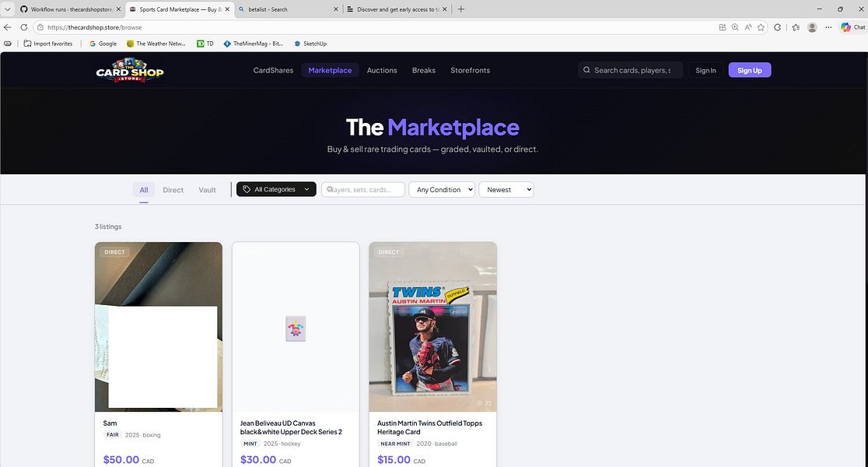The height and width of the screenshot is (467, 868).
Task: Open the CardShares section
Action: [273, 70]
